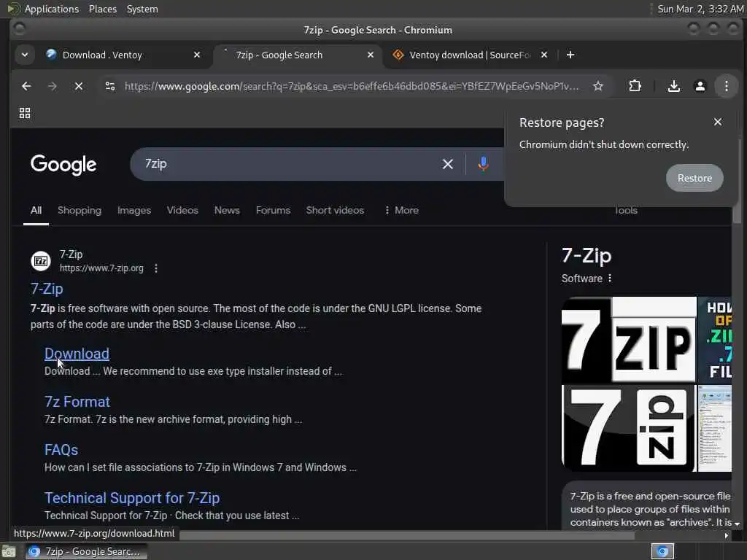Open the 7-Zip file manager screenshot thumbnail
Screen dimensions: 747x560
[x=715, y=428]
